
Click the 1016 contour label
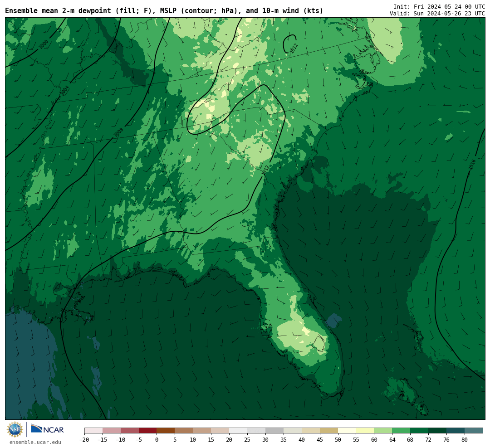coord(472,165)
